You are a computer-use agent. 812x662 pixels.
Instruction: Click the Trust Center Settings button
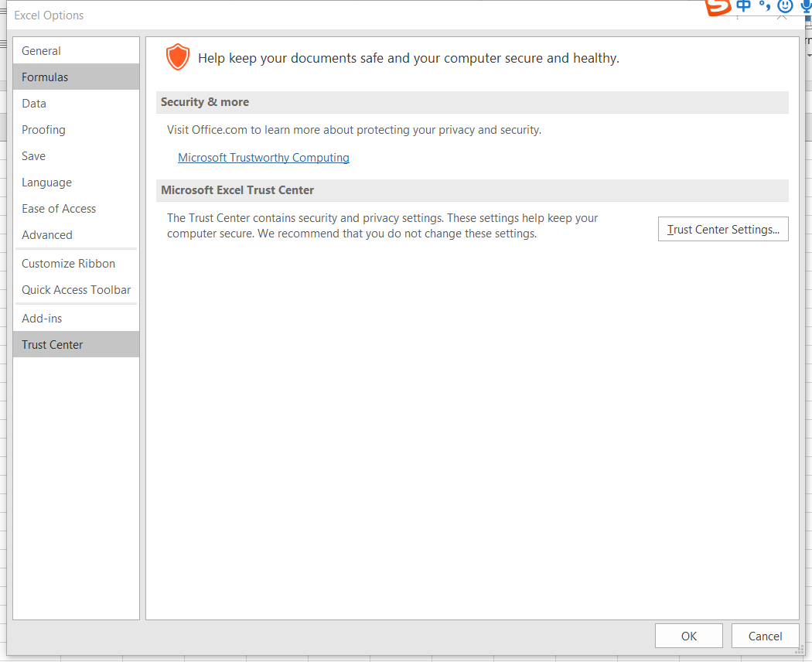click(723, 230)
